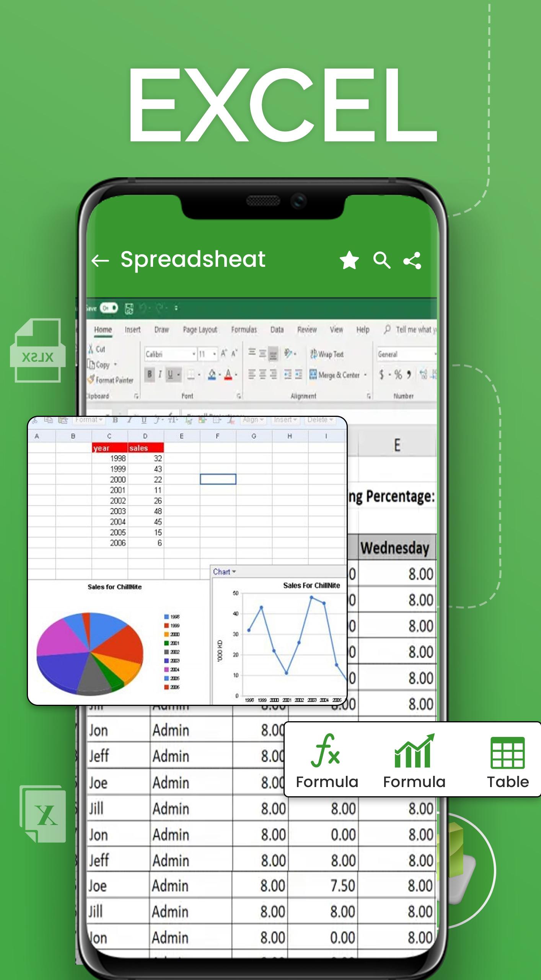This screenshot has height=980, width=541.
Task: Increase indent in the Alignment group
Action: pyautogui.click(x=299, y=374)
